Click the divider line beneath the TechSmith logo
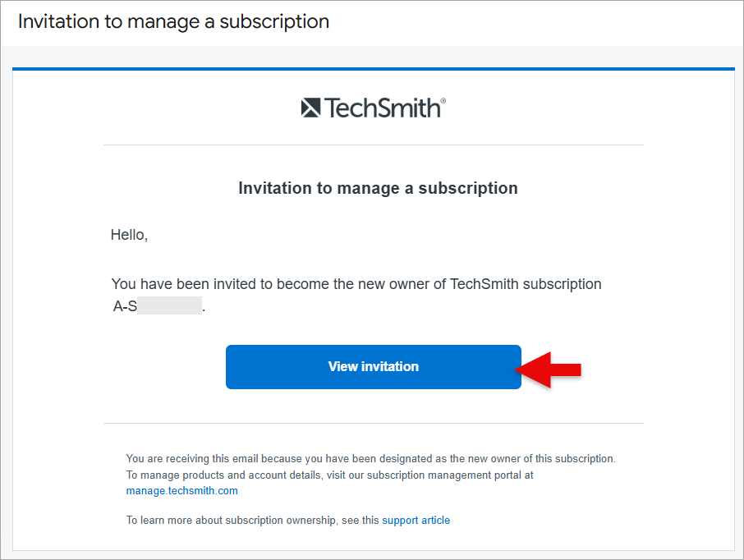Screen dimensions: 744x560 [x=374, y=145]
